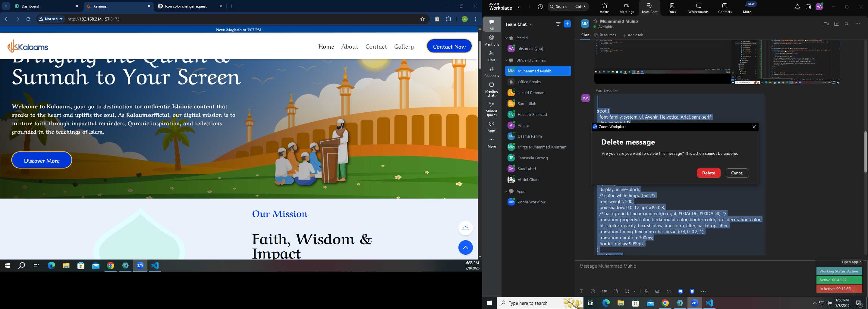Insert code snippet in composer
Screen dimensions: 868x309
coord(669,291)
